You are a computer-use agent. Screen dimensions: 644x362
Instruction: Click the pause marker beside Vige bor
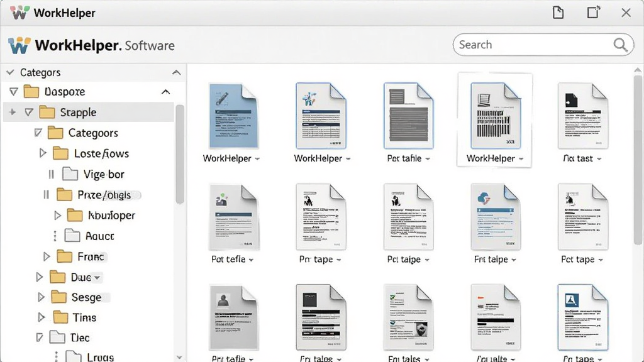coord(51,174)
